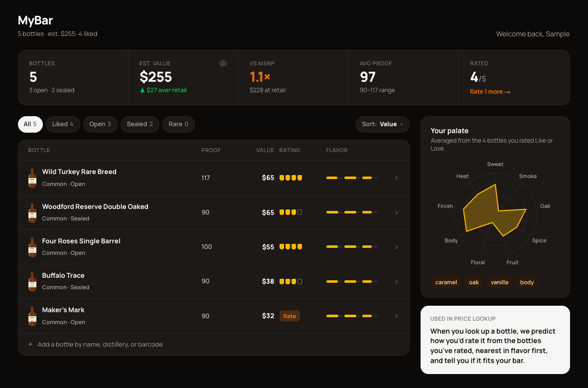Image resolution: width=588 pixels, height=388 pixels.
Task: Click the Four Roses Single Barrel name
Action: [x=81, y=241]
